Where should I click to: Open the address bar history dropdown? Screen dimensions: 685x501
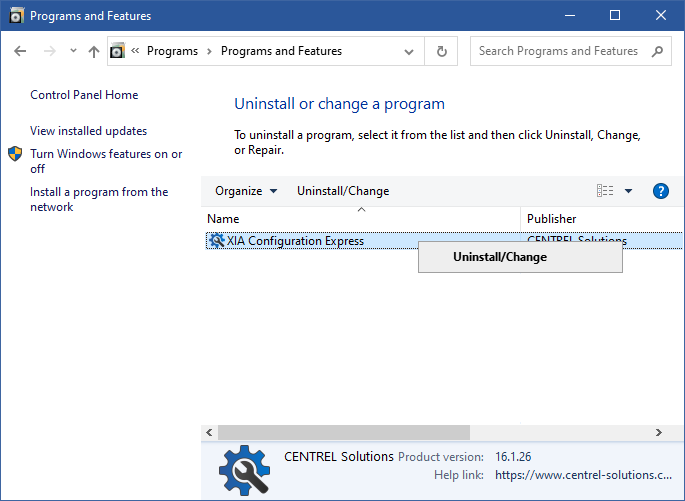pyautogui.click(x=409, y=52)
